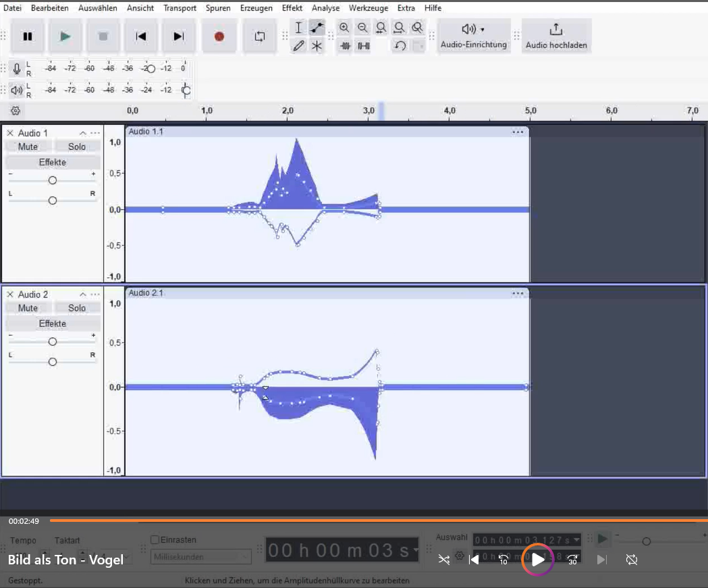The image size is (708, 588).
Task: Open the Effekt menu
Action: click(292, 8)
